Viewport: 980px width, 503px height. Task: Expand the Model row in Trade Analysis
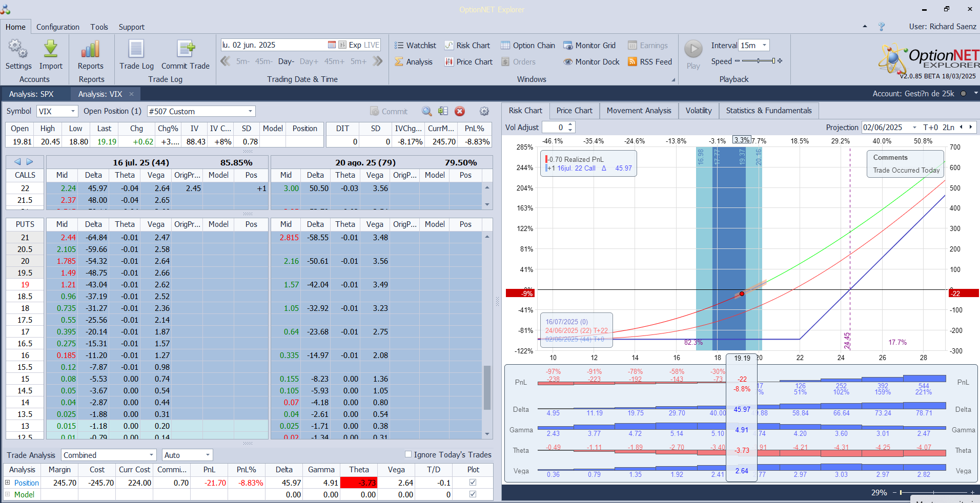[8, 494]
